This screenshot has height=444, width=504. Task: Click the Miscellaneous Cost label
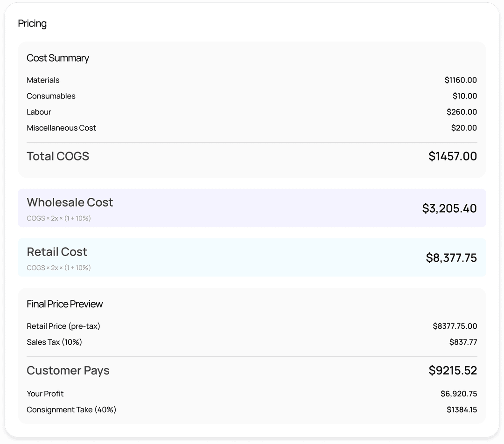(x=62, y=128)
